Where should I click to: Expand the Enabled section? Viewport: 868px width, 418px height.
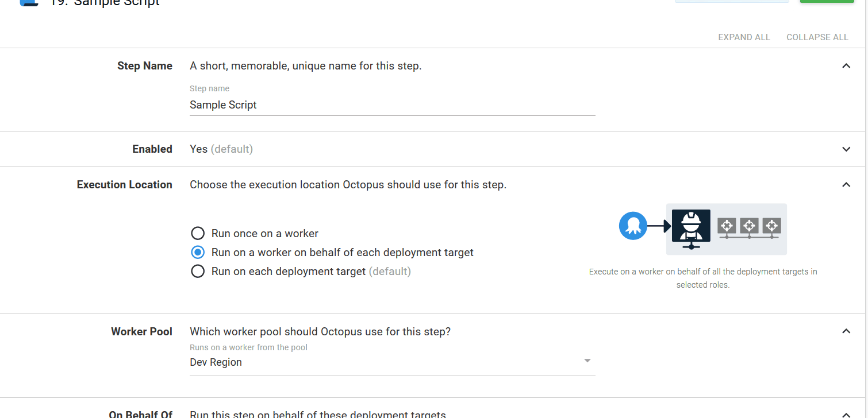(x=846, y=149)
